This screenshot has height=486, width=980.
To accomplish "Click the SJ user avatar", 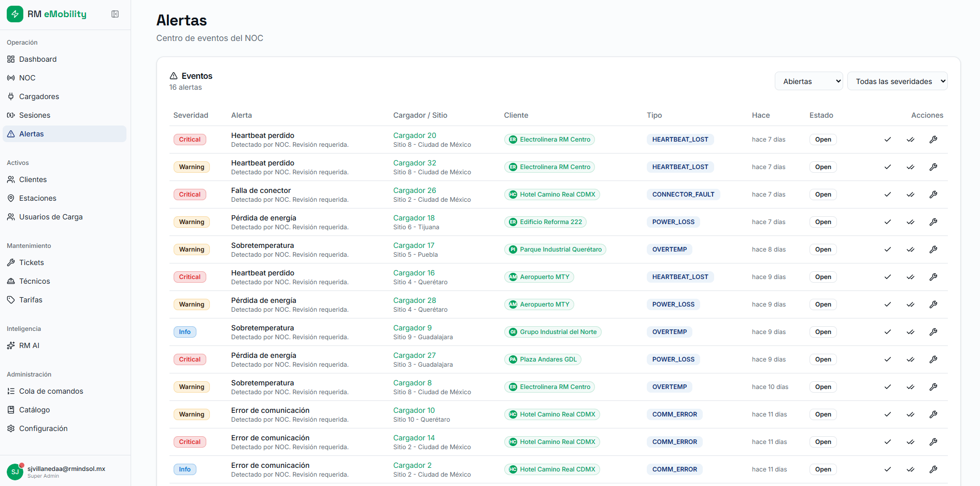I will [15, 471].
